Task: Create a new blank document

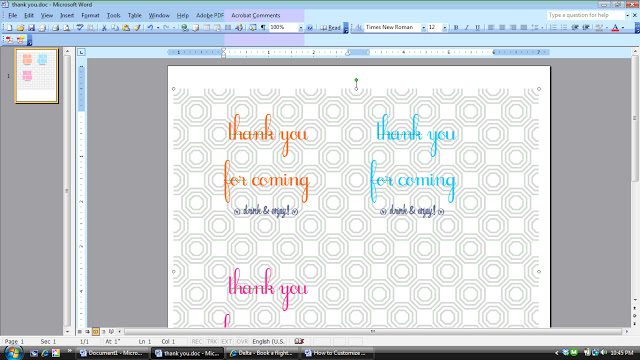Action: coord(9,28)
